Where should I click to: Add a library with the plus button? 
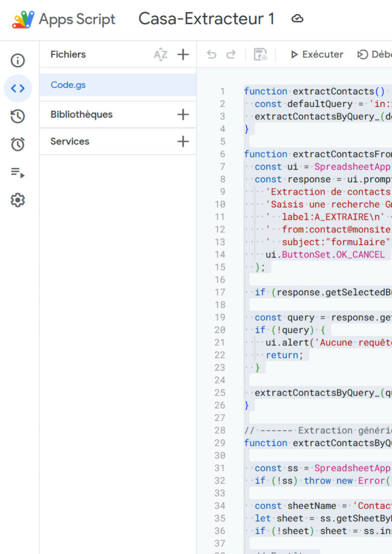point(183,115)
